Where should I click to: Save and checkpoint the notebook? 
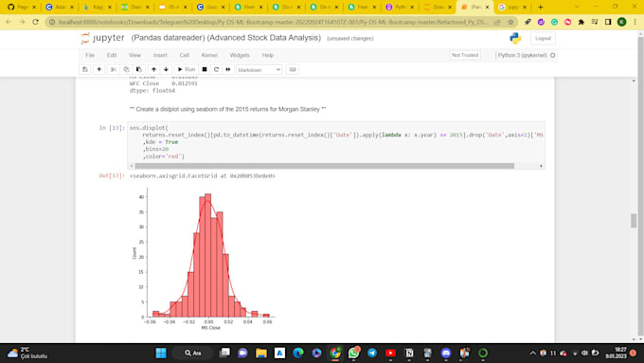[85, 69]
